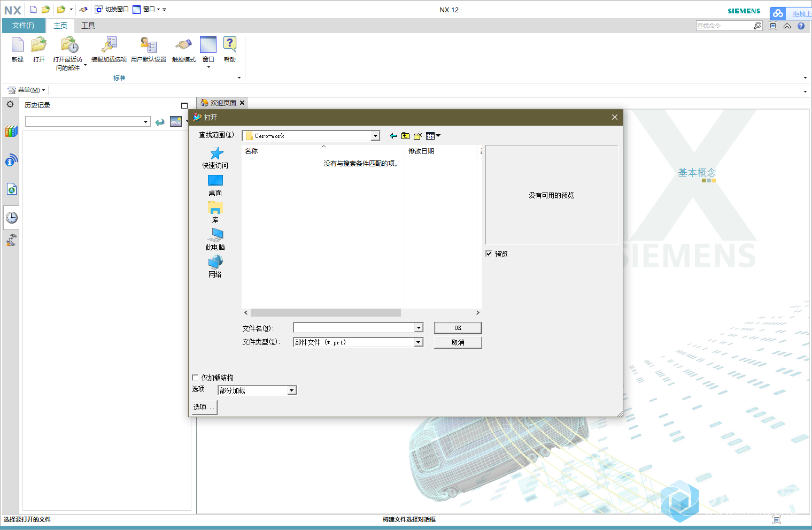The width and height of the screenshot is (812, 530).
Task: Open the resource bar settings gear icon
Action: click(10, 104)
